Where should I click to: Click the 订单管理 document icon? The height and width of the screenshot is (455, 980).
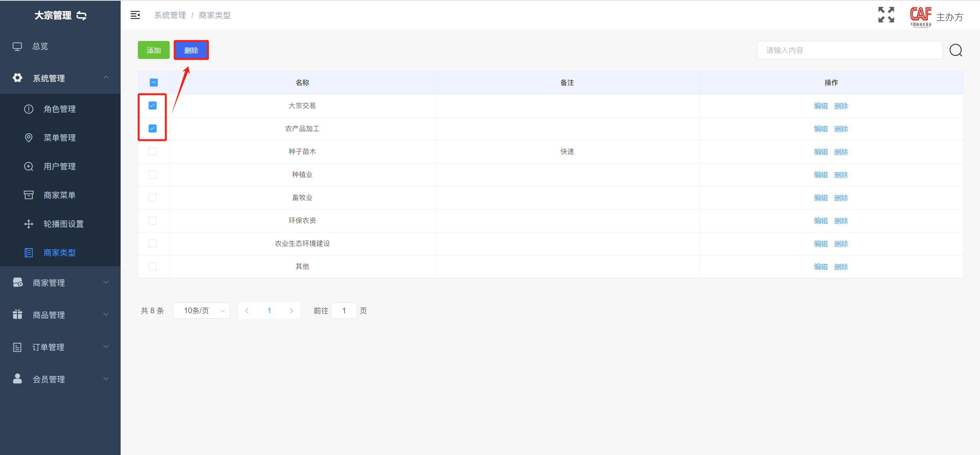[17, 347]
